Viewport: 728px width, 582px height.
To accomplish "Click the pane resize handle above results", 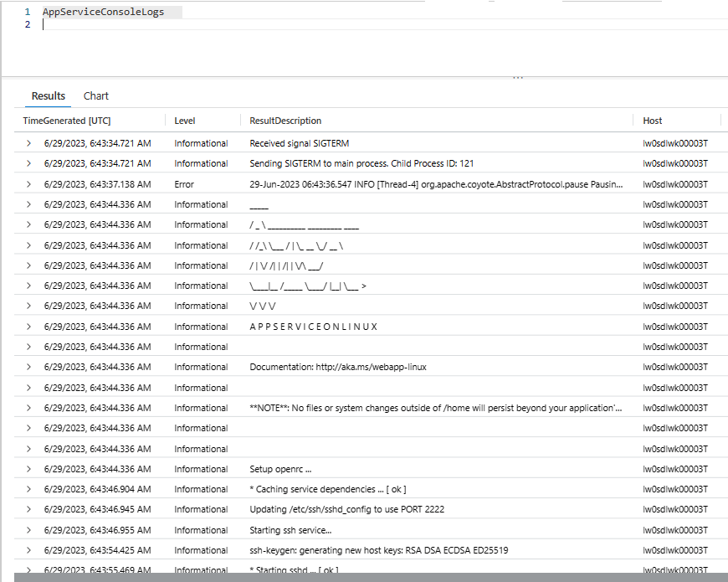I will coord(518,78).
